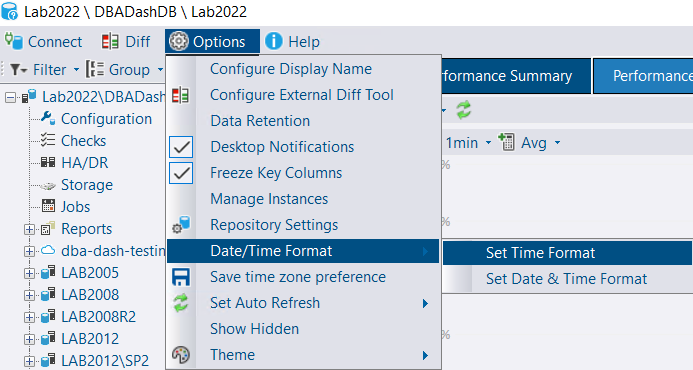Click the Set Auto Refresh green arrows icon
693x370 pixels.
coord(180,303)
